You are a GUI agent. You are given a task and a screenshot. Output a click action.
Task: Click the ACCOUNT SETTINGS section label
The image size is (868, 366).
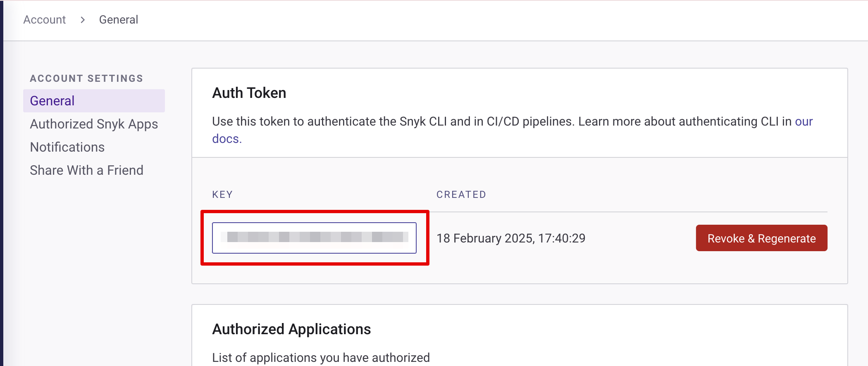tap(86, 78)
